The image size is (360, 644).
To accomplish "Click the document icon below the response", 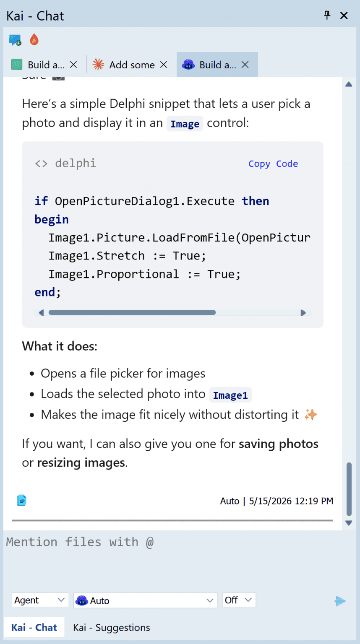I will [x=22, y=500].
